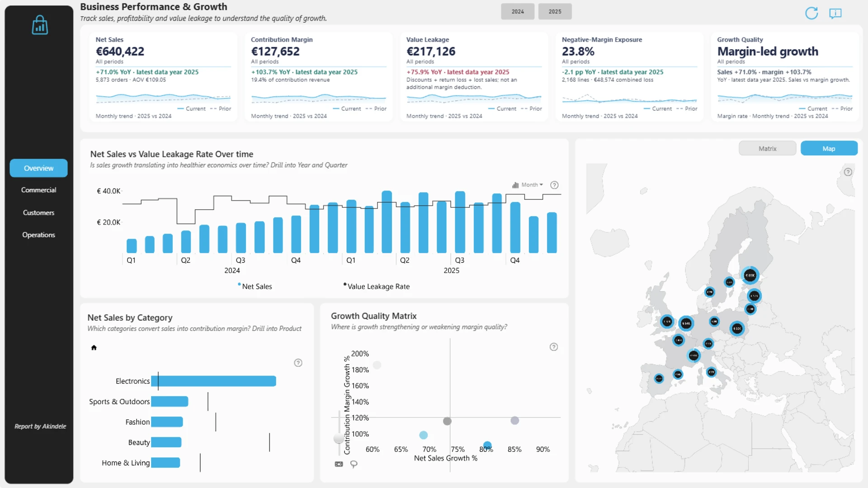The width and height of the screenshot is (868, 488).
Task: Click the vertical zoom slider handle in matrix
Action: pos(339,438)
